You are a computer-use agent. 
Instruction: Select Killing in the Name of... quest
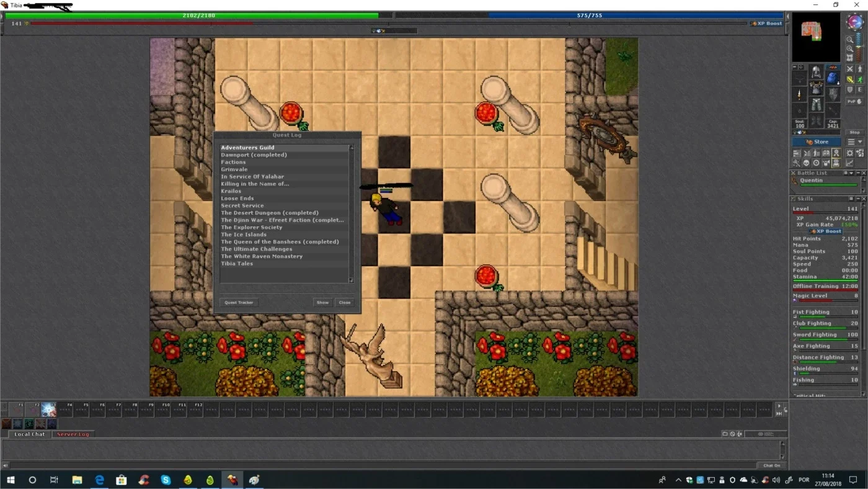pos(285,184)
